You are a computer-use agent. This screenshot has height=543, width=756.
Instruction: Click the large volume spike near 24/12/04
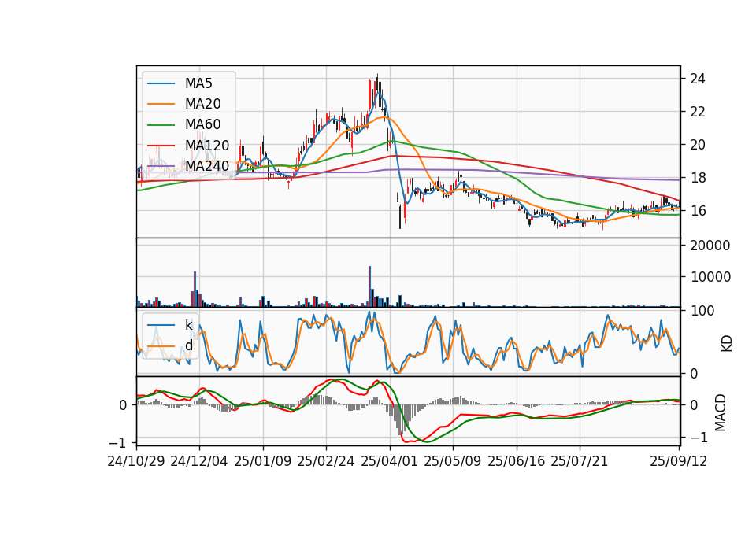195,289
